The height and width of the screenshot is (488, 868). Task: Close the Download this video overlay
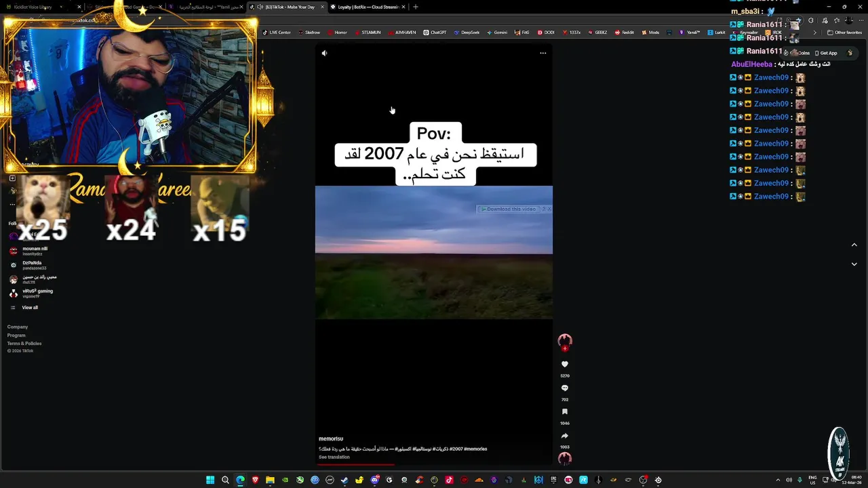point(549,209)
